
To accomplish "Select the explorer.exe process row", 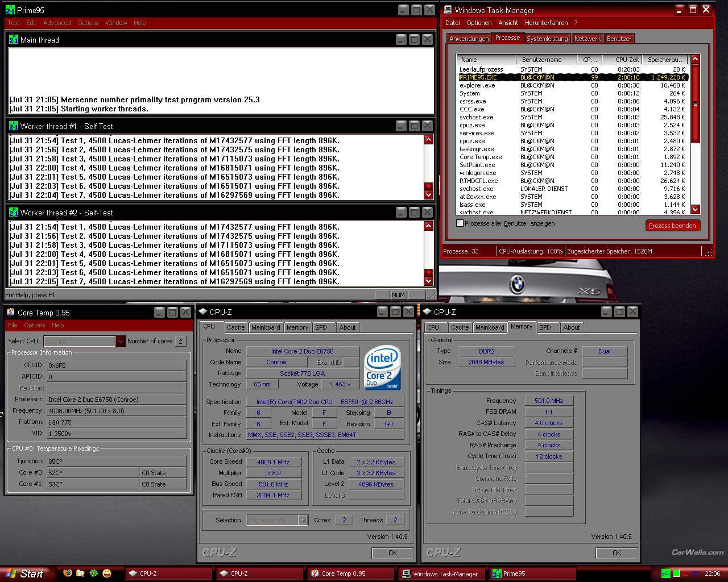I will point(573,85).
